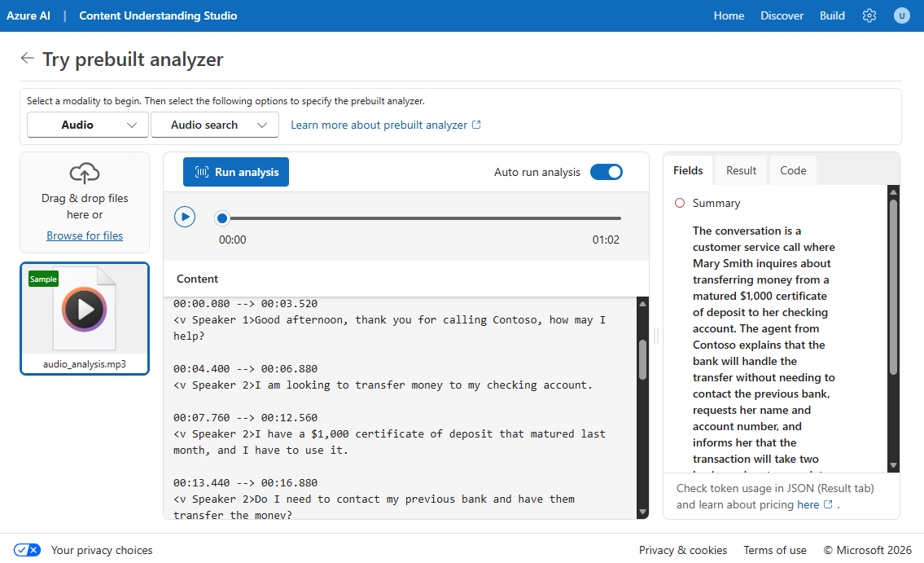The width and height of the screenshot is (924, 563).
Task: Open the Audio modality dropdown
Action: [x=88, y=125]
